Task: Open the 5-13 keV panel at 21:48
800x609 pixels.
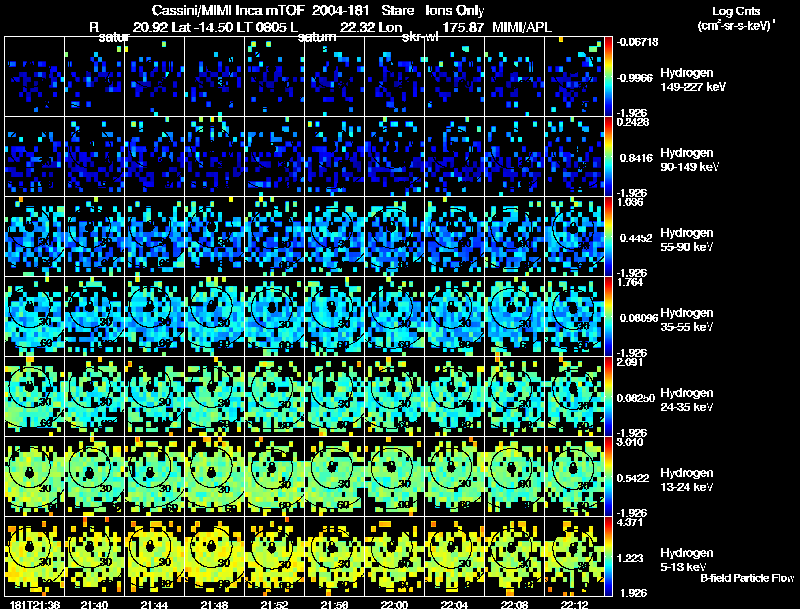Action: (214, 556)
